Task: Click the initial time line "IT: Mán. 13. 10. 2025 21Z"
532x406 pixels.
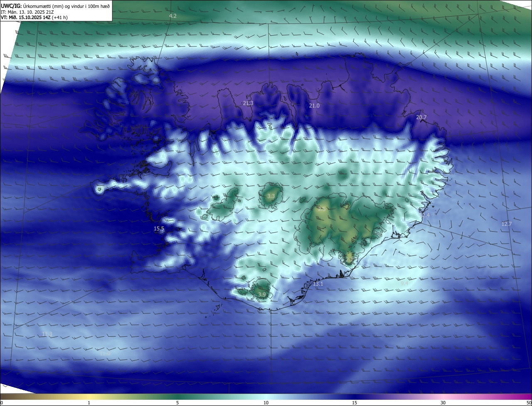Action: 28,12
